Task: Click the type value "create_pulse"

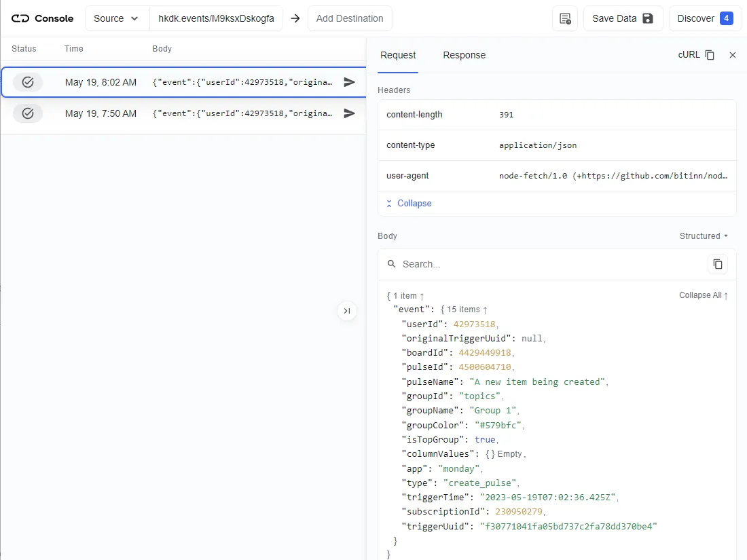Action: (479, 483)
